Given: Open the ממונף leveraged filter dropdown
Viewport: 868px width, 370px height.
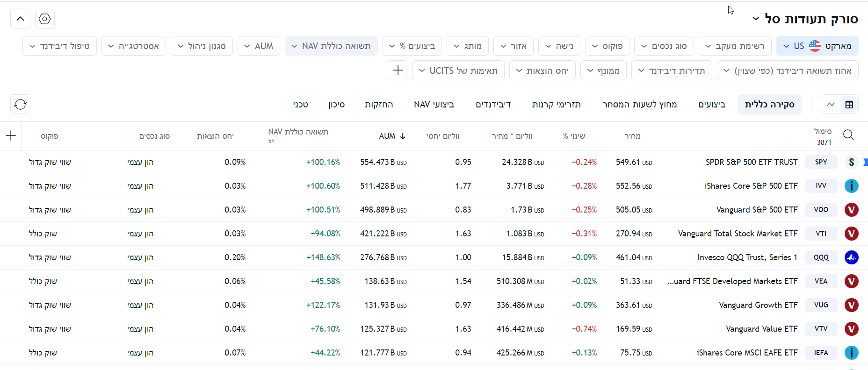Looking at the screenshot, I should tap(604, 71).
